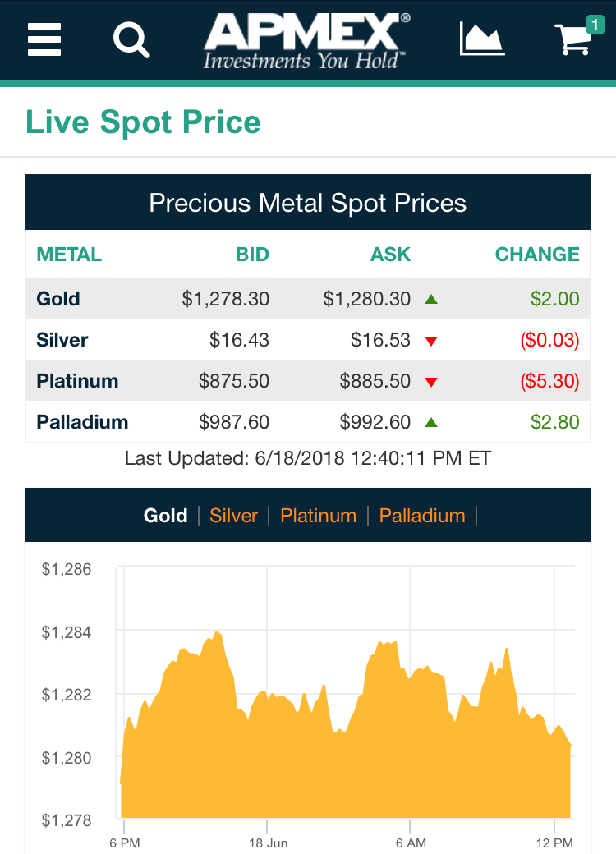
Task: Click the Silver metal name
Action: pos(62,340)
